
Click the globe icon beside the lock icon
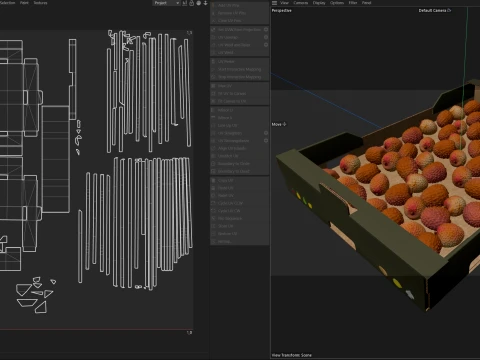tap(199, 3)
